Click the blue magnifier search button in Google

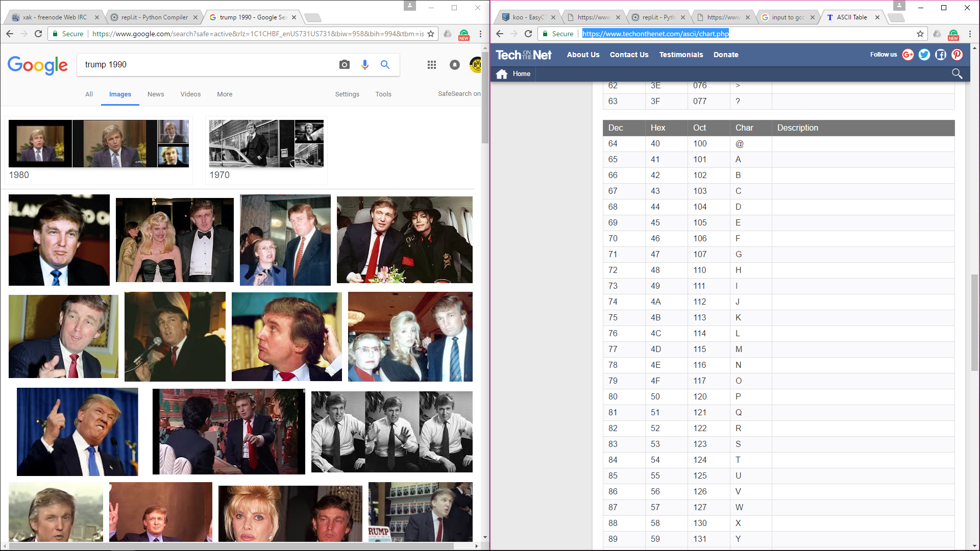point(385,65)
